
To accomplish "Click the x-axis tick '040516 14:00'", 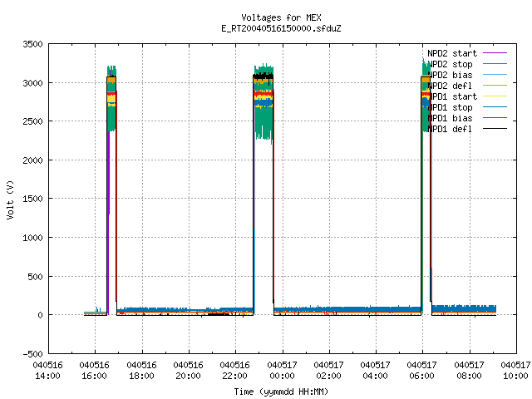I will coord(48,371).
